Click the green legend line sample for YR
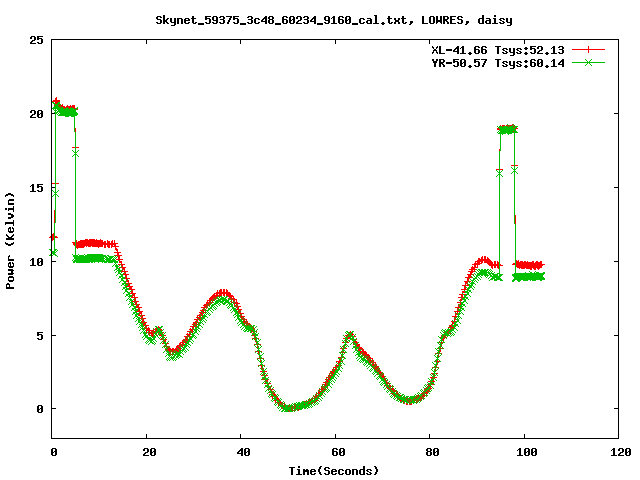 (588, 62)
